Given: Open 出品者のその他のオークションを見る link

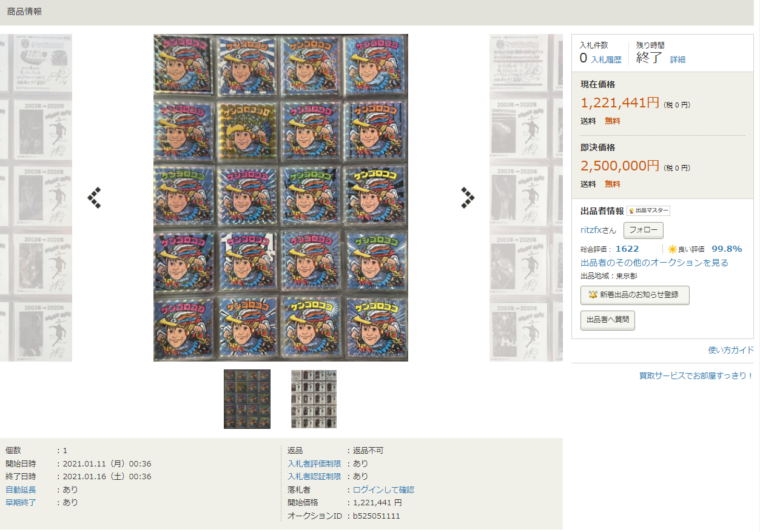Looking at the screenshot, I should [x=654, y=263].
